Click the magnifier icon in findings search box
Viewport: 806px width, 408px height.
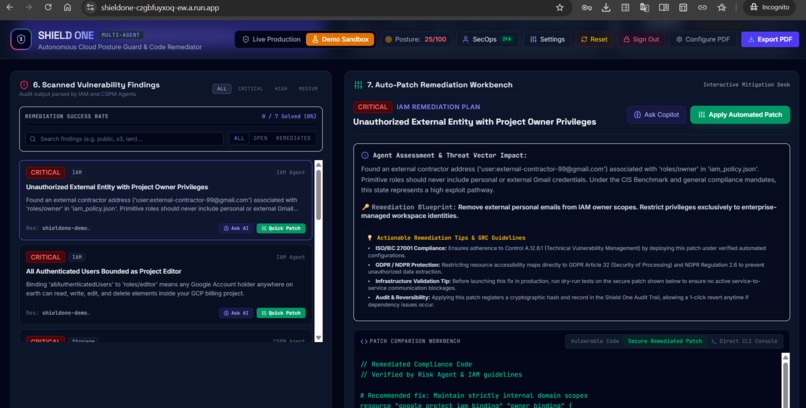pos(33,139)
